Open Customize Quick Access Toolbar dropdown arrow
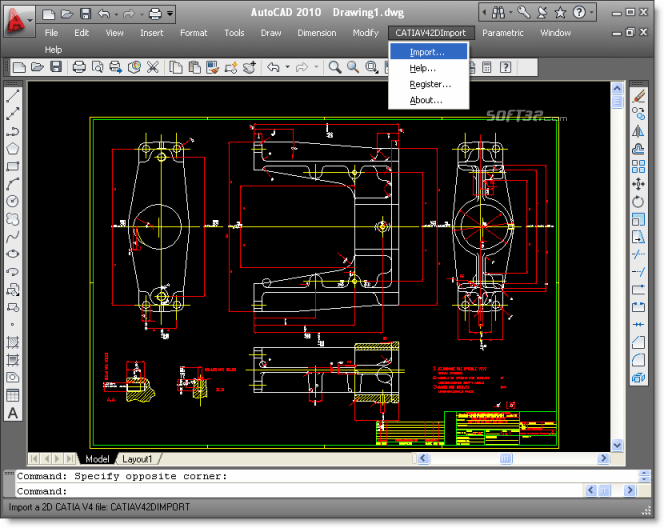This screenshot has height=528, width=664. [x=170, y=14]
